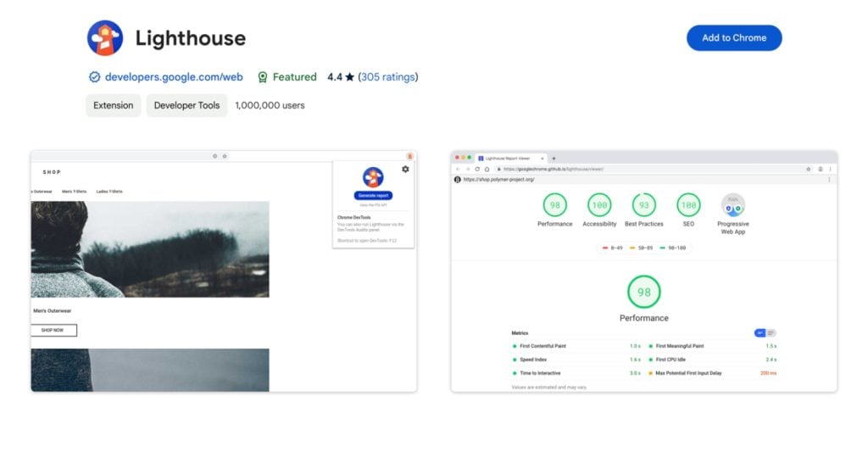The height and width of the screenshot is (452, 868).
Task: Click the Lighthouse extension logo
Action: (x=104, y=38)
